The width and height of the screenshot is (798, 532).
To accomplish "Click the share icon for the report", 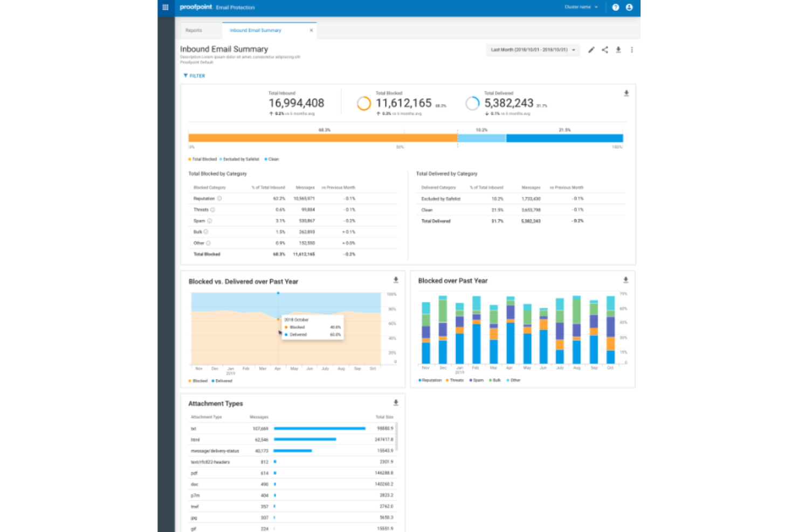I will (605, 50).
